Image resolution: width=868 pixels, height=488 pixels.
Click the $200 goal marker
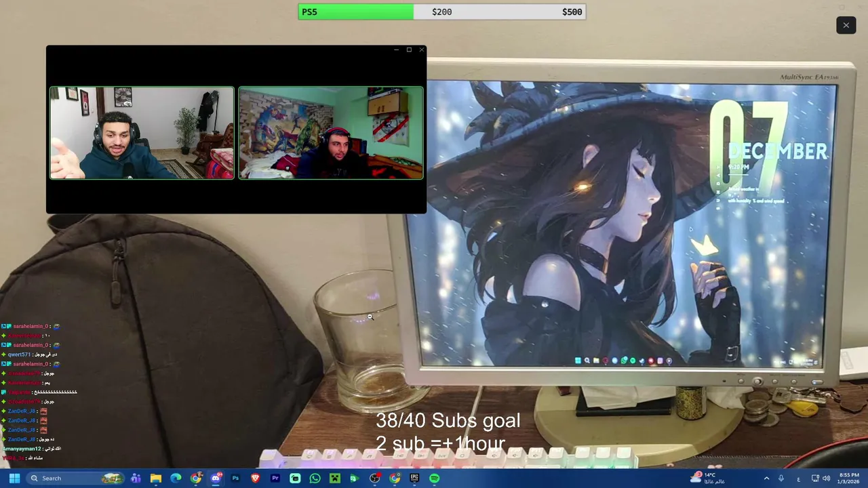[442, 12]
